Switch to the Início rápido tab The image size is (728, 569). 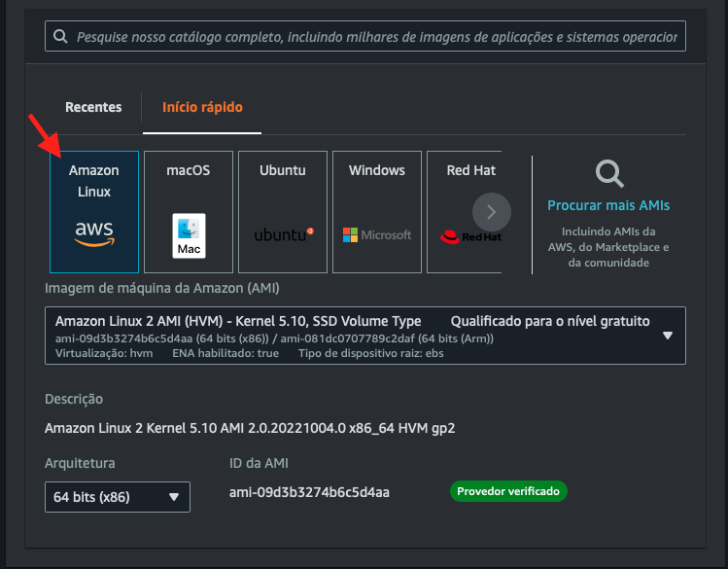coord(202,107)
